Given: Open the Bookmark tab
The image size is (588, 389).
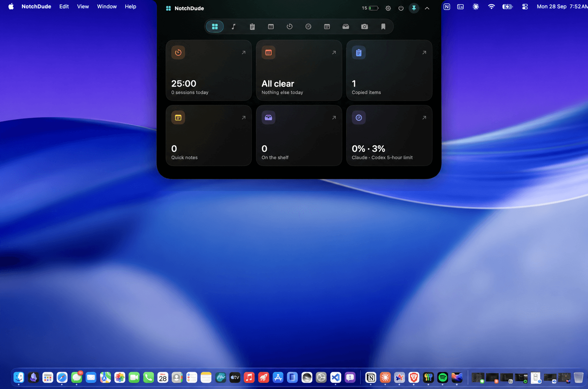Looking at the screenshot, I should point(383,27).
